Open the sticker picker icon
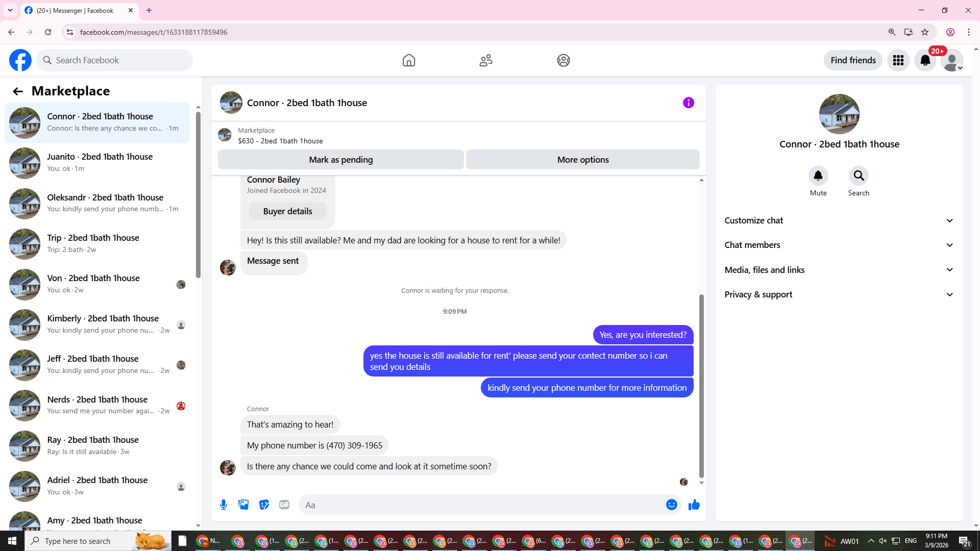This screenshot has width=980, height=551. (264, 505)
